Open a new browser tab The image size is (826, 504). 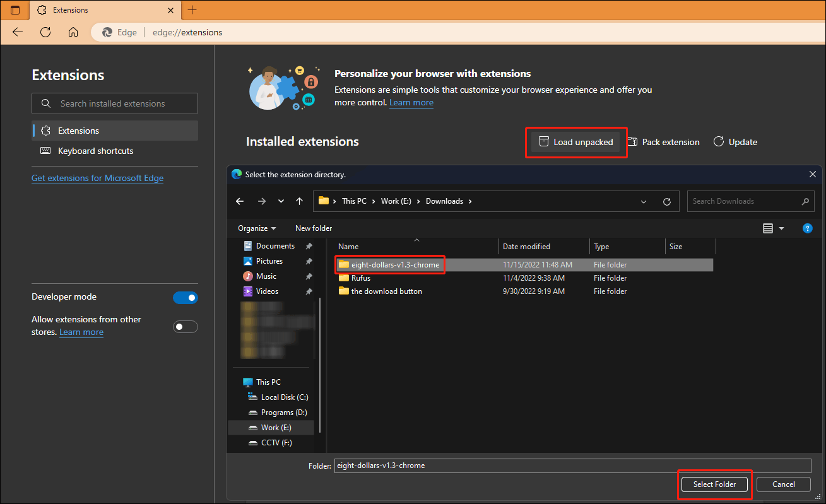click(x=192, y=10)
